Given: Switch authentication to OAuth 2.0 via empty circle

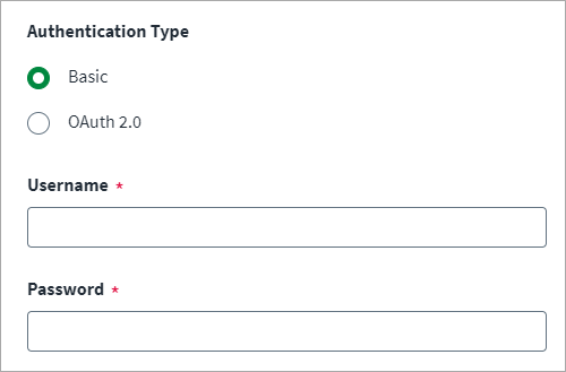Looking at the screenshot, I should pos(38,123).
